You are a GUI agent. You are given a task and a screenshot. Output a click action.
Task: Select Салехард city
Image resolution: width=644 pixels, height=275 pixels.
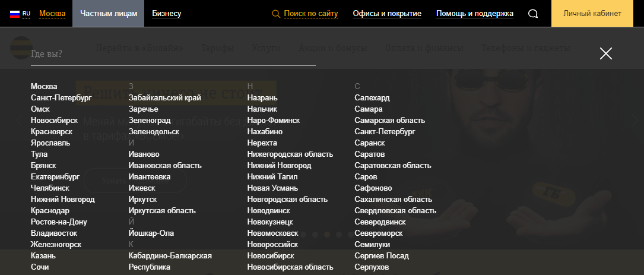372,98
